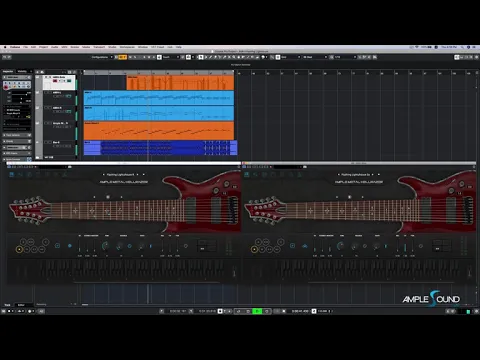Click the capo logic square above left fretboard
This screenshot has width=480, height=360.
pyautogui.click(x=108, y=197)
